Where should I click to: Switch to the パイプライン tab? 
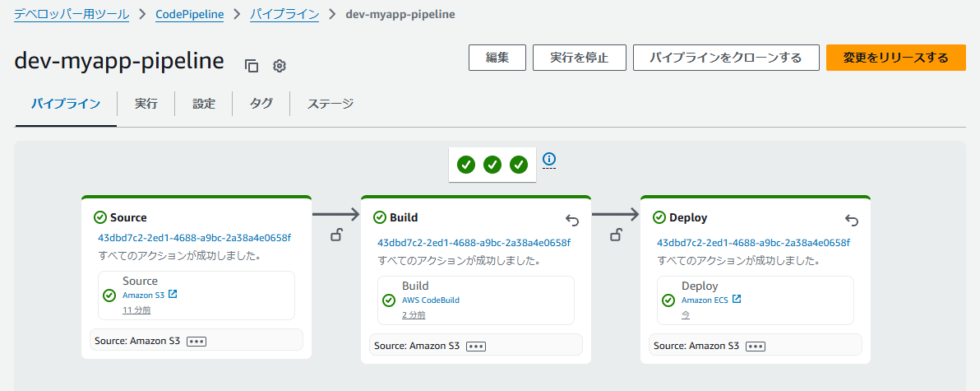(x=67, y=104)
